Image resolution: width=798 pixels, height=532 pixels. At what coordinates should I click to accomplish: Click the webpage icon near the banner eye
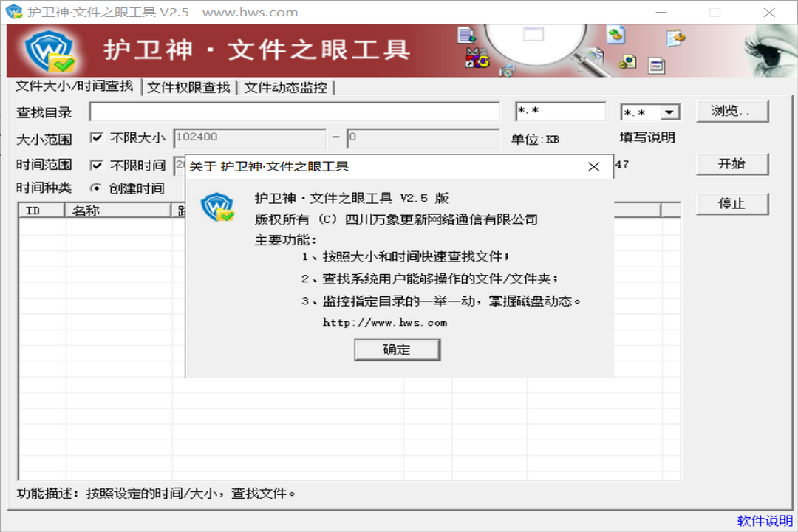pos(656,65)
